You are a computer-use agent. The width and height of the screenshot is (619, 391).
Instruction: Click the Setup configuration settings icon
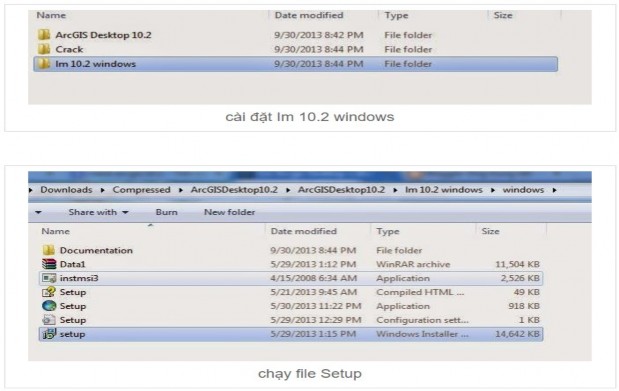pyautogui.click(x=49, y=320)
